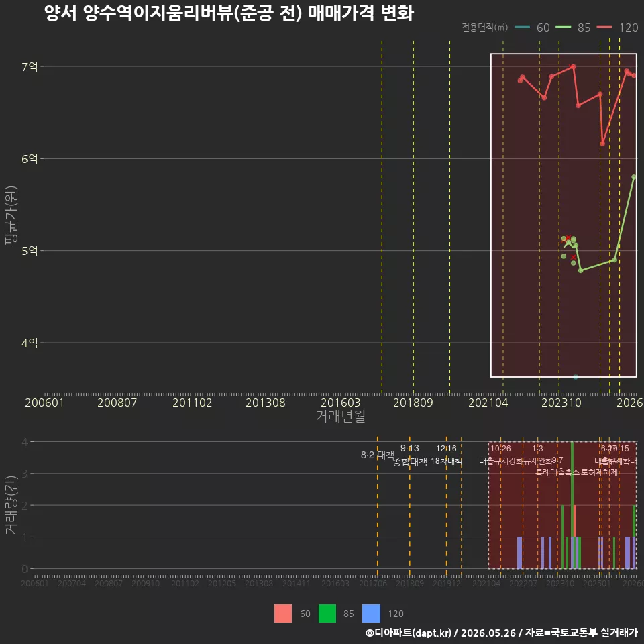Click the '거래년월' horizontal axis title
Viewport: 644px width, 644px height.
tap(341, 416)
